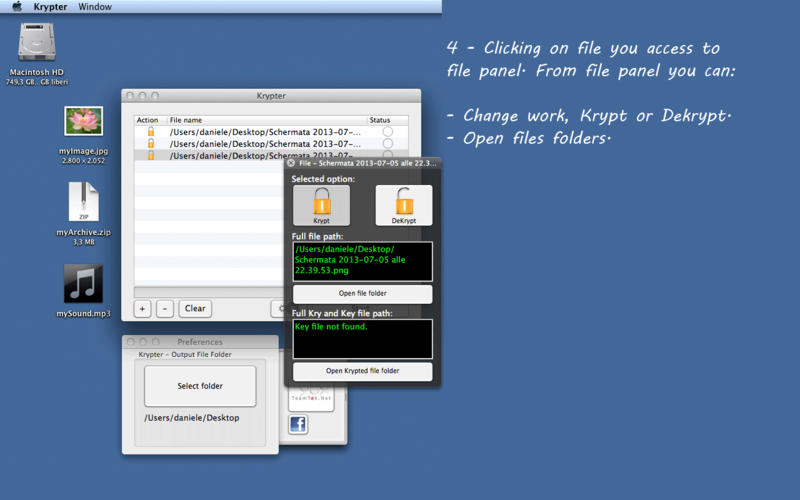Click the lock icon in second file row
Screen dimensions: 800x500
151,143
